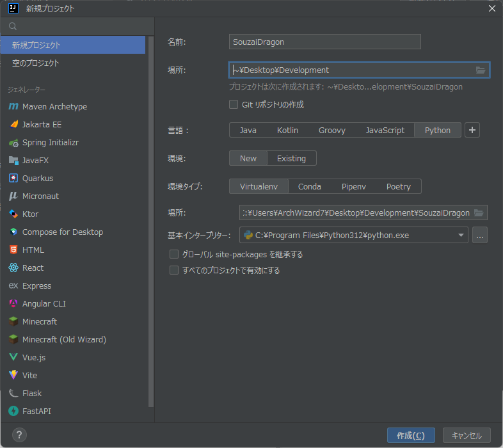The image size is (503, 448).
Task: Select the Maven Archetype generator icon
Action: pos(13,106)
